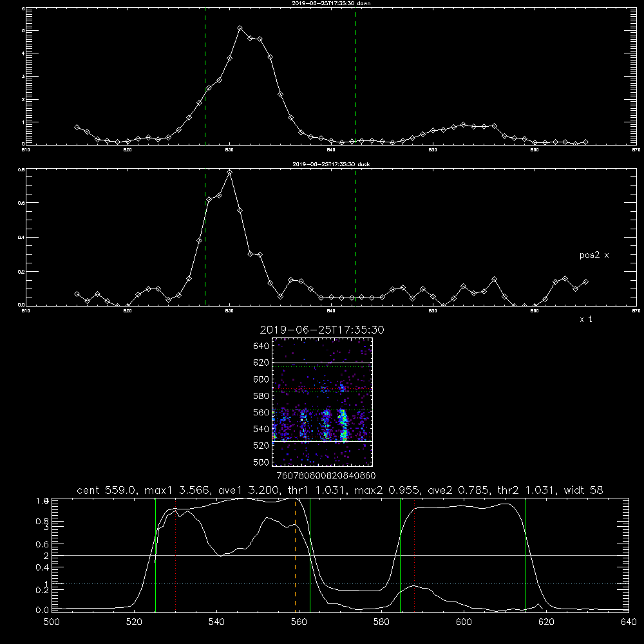
Task: Click bottom plot x-axis label 560
Action: pos(299,622)
